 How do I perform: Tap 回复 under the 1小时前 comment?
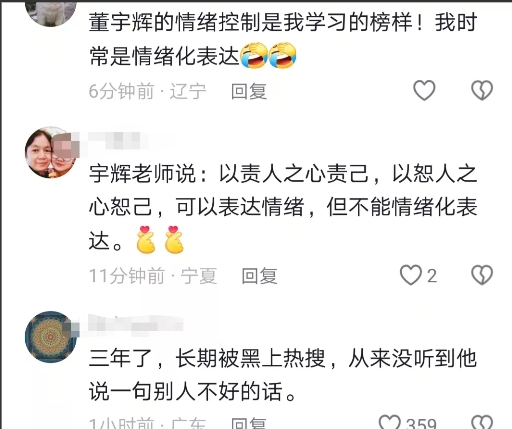coord(249,423)
